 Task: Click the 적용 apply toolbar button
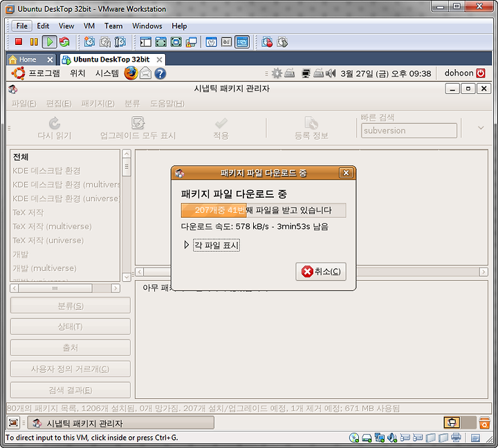pos(221,129)
